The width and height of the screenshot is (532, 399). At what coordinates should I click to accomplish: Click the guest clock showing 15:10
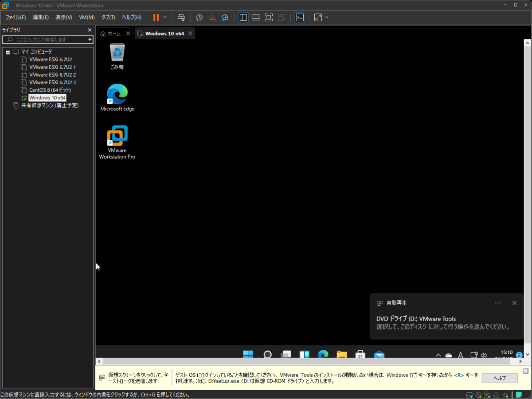[506, 353]
